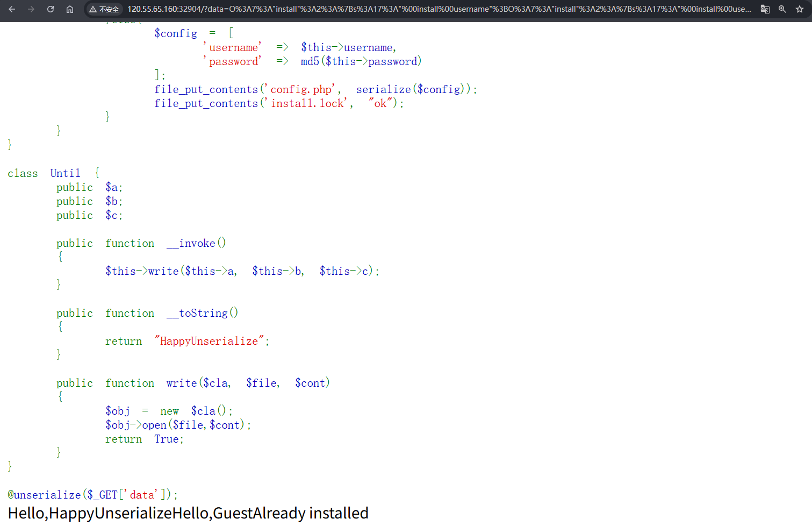Go to the browser home page
This screenshot has height=526, width=812.
pyautogui.click(x=70, y=9)
